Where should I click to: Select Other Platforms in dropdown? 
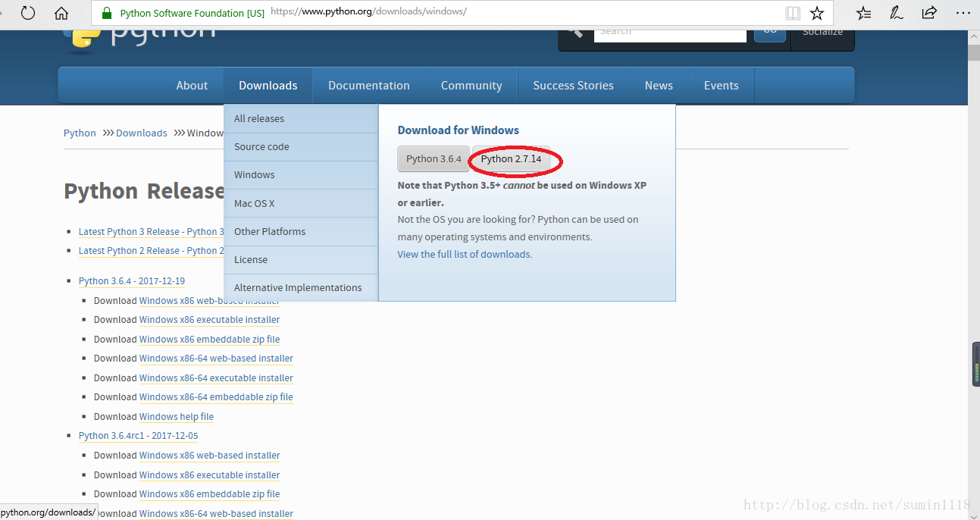click(x=301, y=231)
